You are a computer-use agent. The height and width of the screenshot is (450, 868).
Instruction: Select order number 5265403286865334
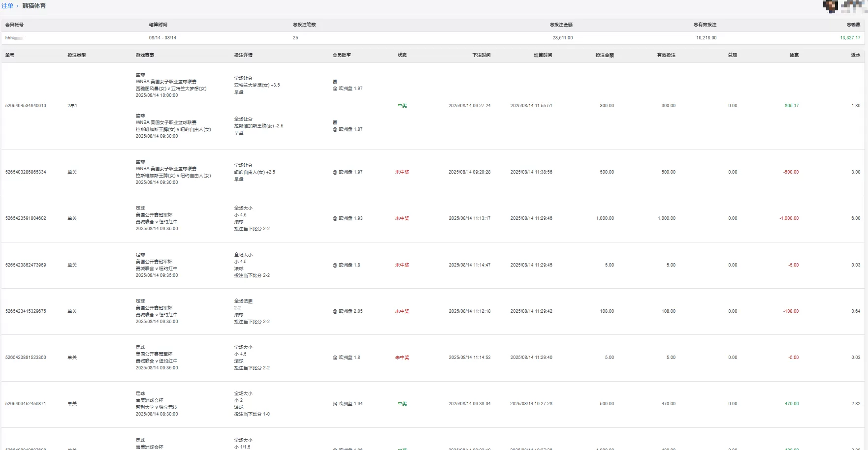coord(26,172)
